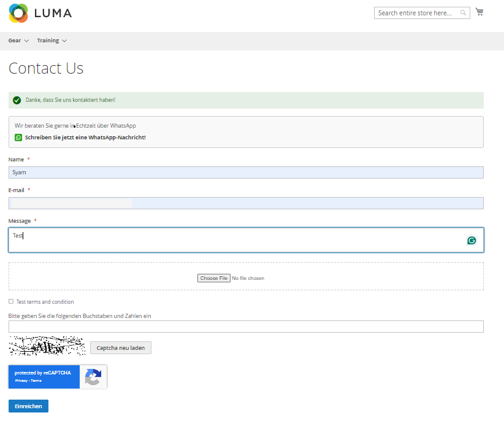The image size is (504, 426).
Task: Click the captcha text input field
Action: pyautogui.click(x=246, y=327)
